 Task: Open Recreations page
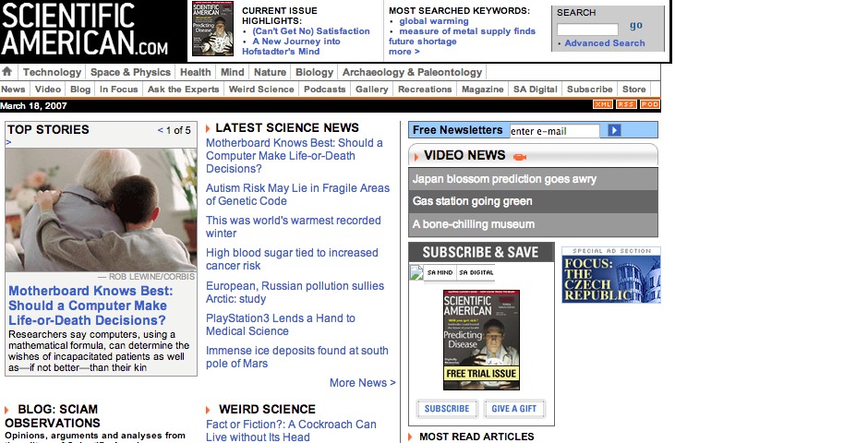point(425,89)
